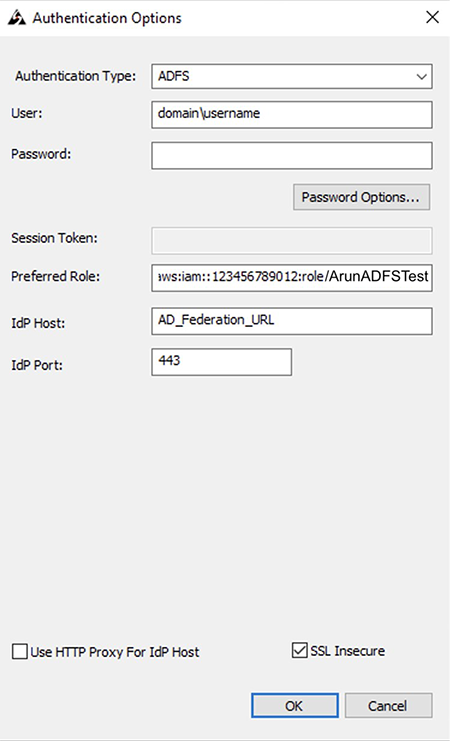Viewport: 450px width, 742px height.
Task: Confirm the settings with the OK button
Action: tap(294, 706)
